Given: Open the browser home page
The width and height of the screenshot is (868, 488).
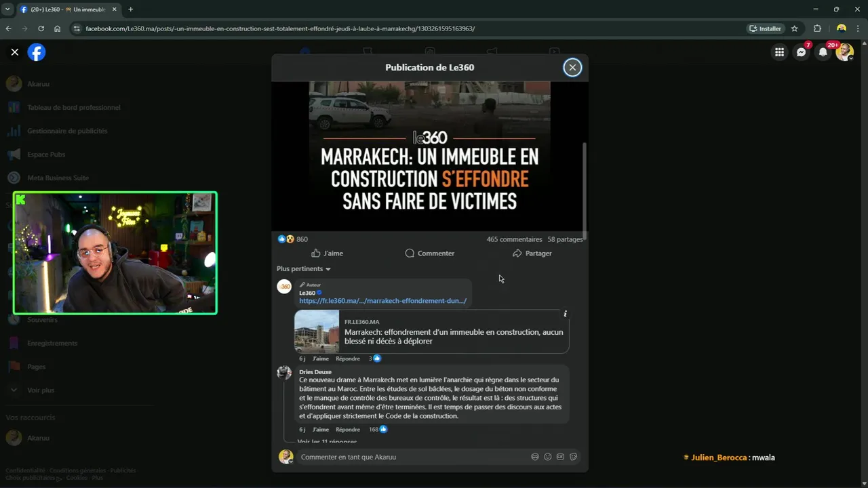Looking at the screenshot, I should coord(57,28).
